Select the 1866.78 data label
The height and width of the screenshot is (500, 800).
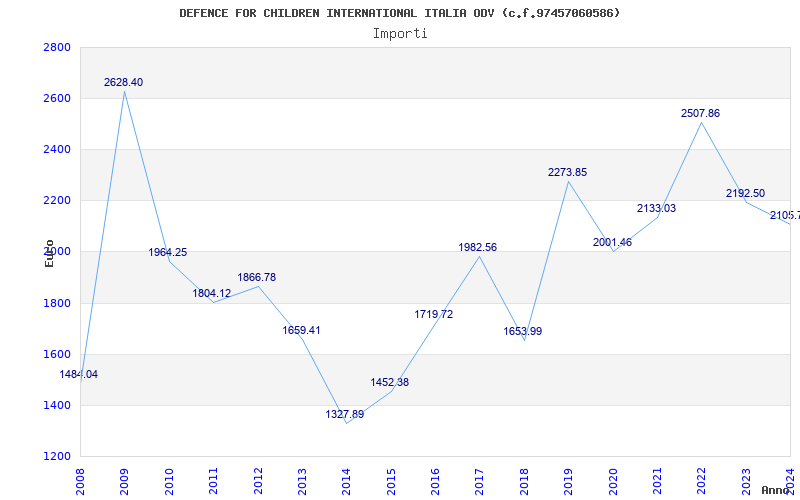click(x=257, y=278)
